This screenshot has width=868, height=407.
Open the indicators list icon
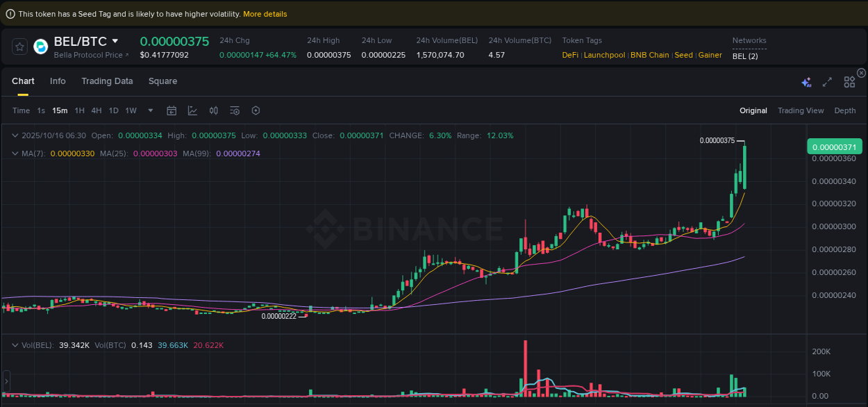[235, 110]
